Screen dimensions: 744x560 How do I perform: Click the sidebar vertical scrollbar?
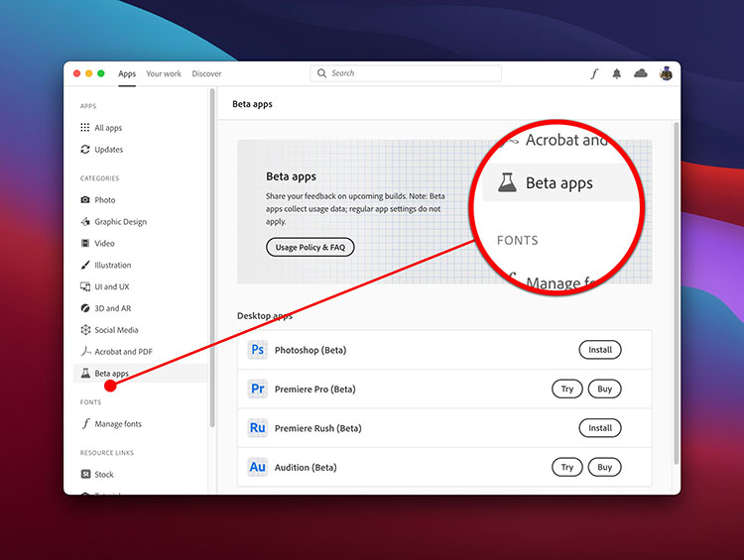tap(212, 258)
